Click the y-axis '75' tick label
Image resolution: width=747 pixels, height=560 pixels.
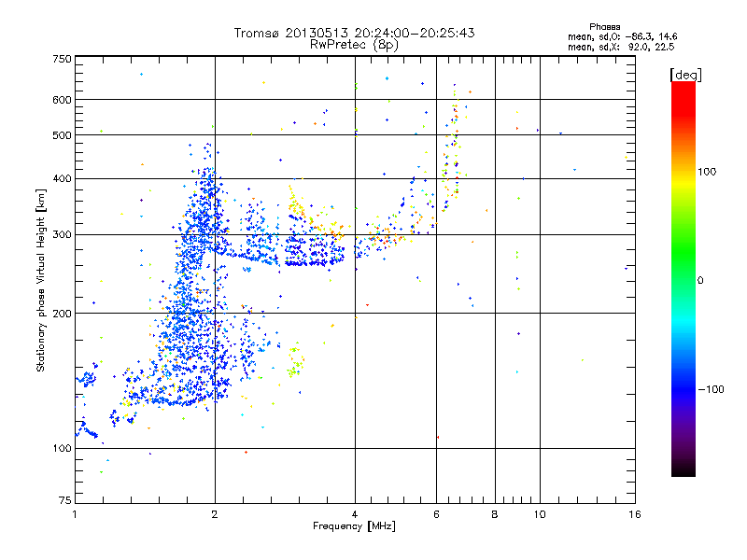point(65,500)
